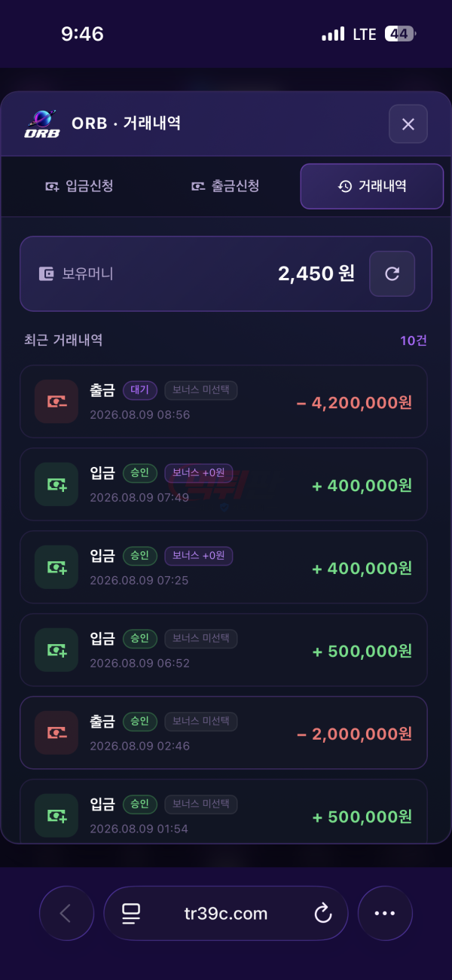Go back using browser back arrow

(x=66, y=914)
